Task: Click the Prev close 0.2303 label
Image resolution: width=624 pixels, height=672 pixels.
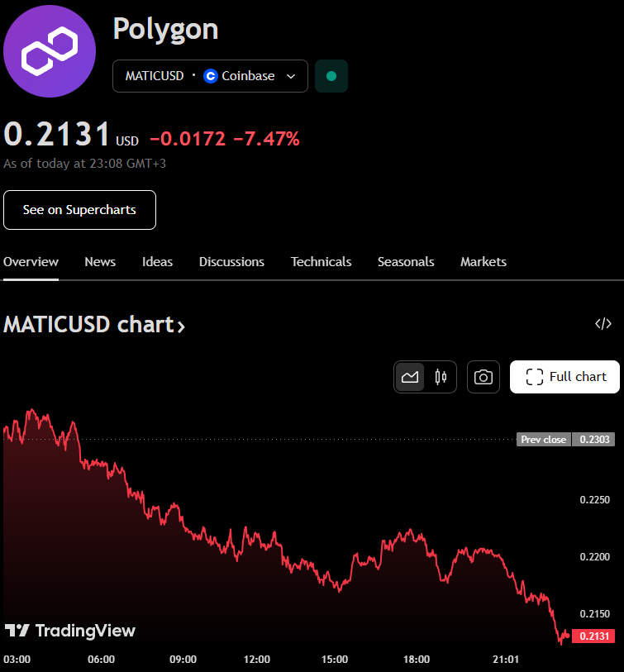Action: [x=565, y=439]
